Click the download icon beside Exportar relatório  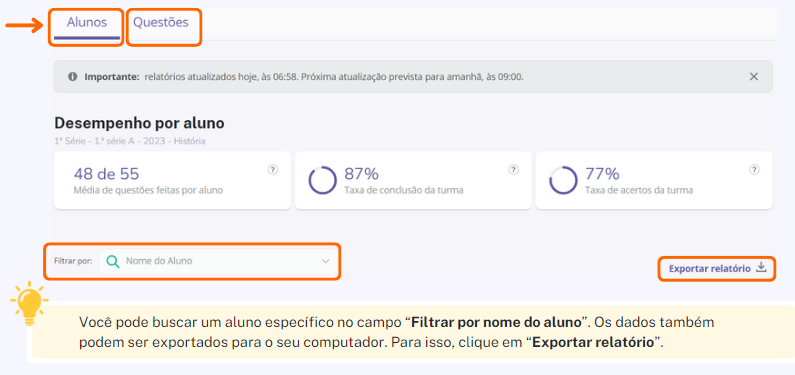point(761,268)
